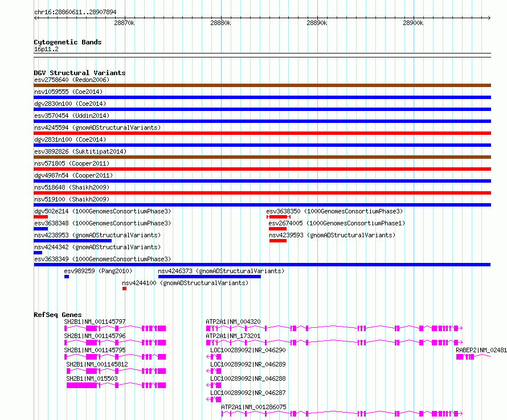This screenshot has height=420, width=507.
Task: Click the brown bar under esv3892826
Action: pos(262,157)
